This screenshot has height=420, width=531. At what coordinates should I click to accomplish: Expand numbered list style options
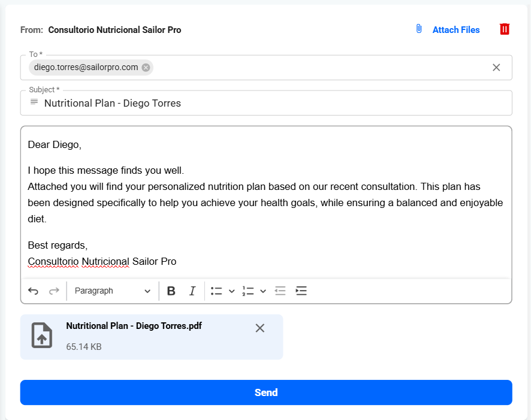pyautogui.click(x=263, y=291)
